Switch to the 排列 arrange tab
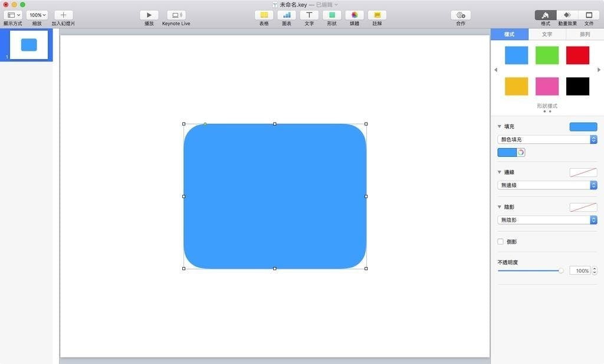 (x=585, y=35)
